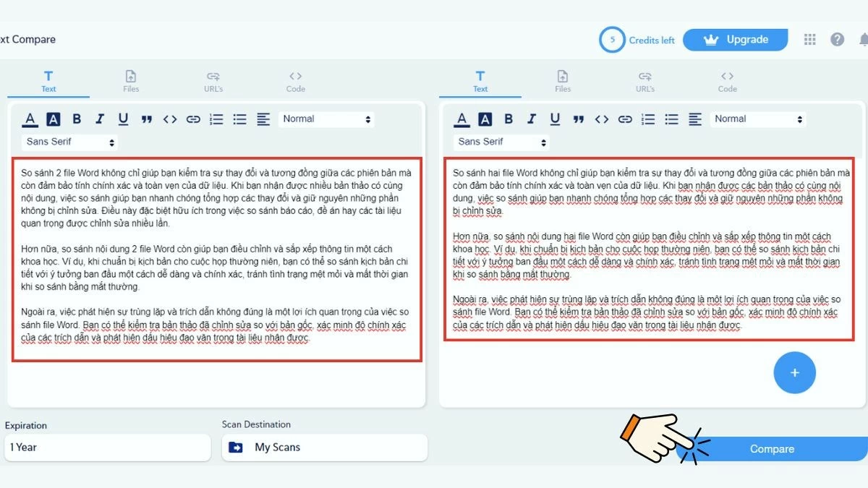The width and height of the screenshot is (868, 488).
Task: Toggle underline formatting in the left editor
Action: [x=123, y=119]
